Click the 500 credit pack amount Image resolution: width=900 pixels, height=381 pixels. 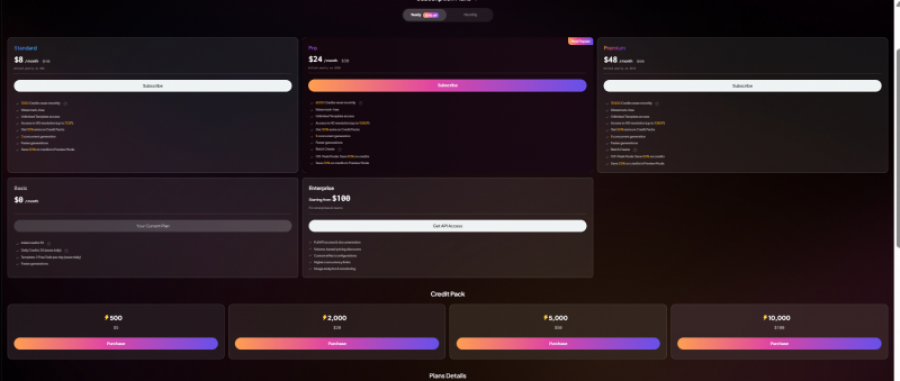coord(116,318)
